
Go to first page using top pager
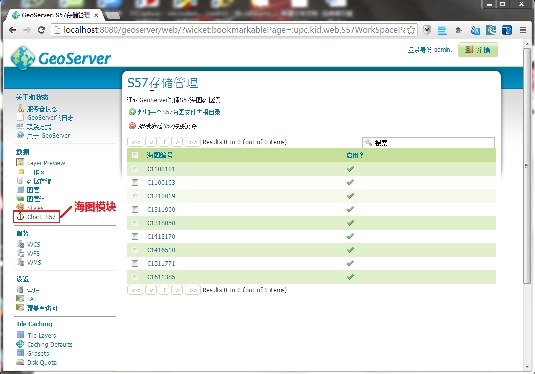(x=135, y=142)
